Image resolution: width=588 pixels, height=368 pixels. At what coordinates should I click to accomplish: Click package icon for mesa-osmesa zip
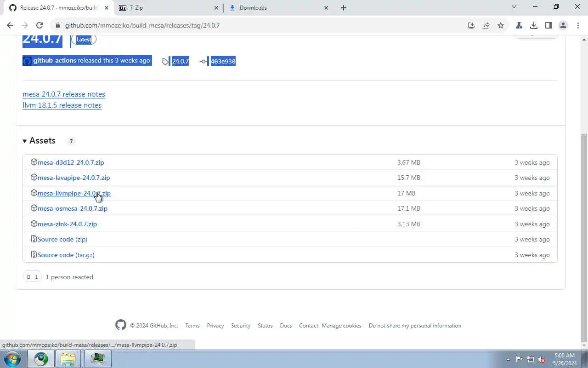pos(34,208)
